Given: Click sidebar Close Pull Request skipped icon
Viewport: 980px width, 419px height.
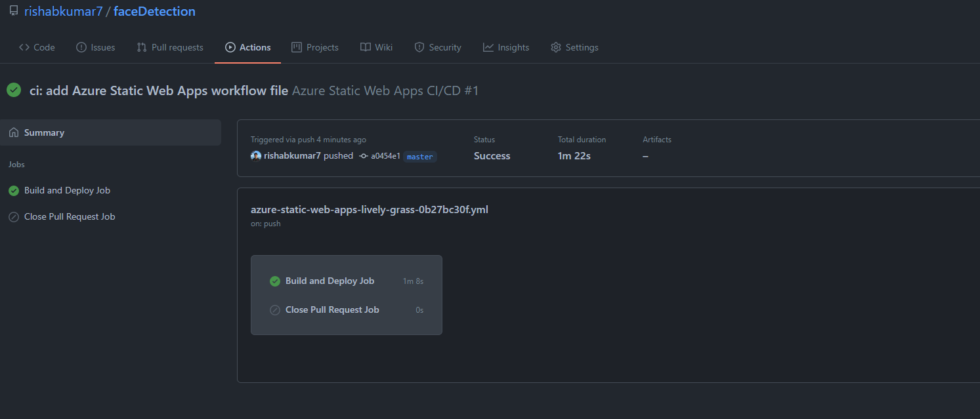Looking at the screenshot, I should click(14, 217).
